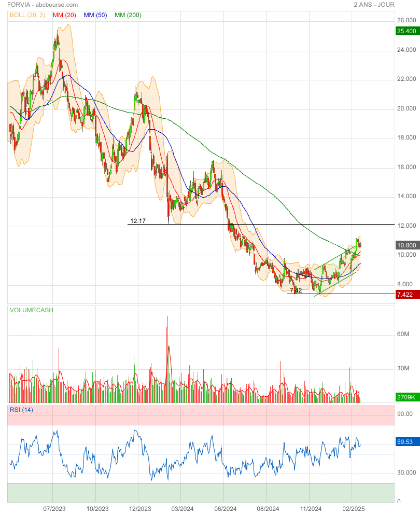
Task: Click the 60M volume axis label
Action: point(403,334)
